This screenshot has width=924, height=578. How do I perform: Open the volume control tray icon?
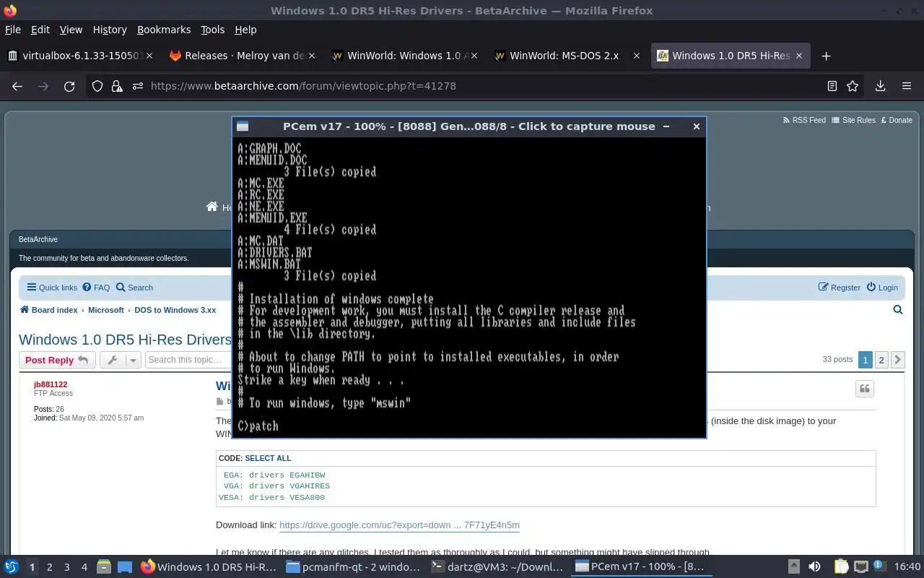pos(814,567)
